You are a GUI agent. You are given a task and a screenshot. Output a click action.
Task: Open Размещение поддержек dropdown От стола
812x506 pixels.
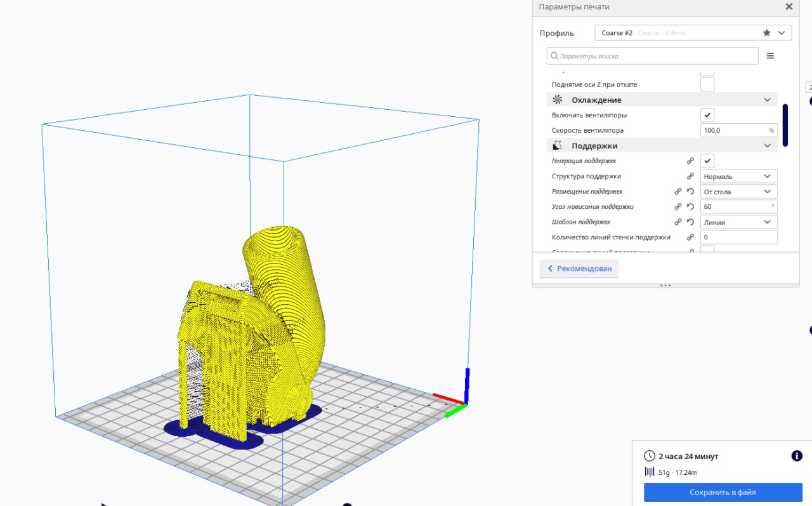(x=739, y=191)
